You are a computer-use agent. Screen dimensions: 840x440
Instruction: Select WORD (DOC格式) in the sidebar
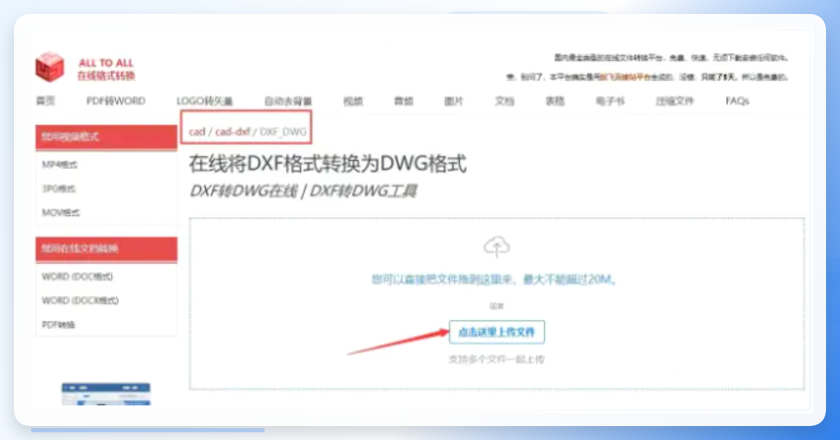(77, 277)
